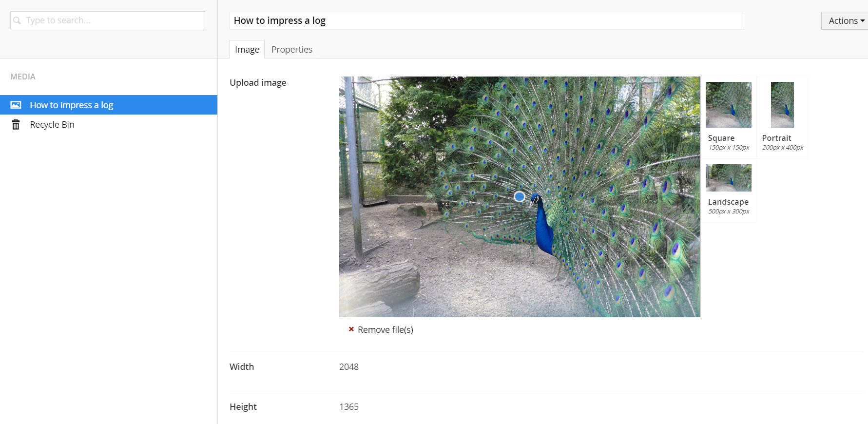The height and width of the screenshot is (424, 868).
Task: Click the Square crop label
Action: pyautogui.click(x=721, y=138)
